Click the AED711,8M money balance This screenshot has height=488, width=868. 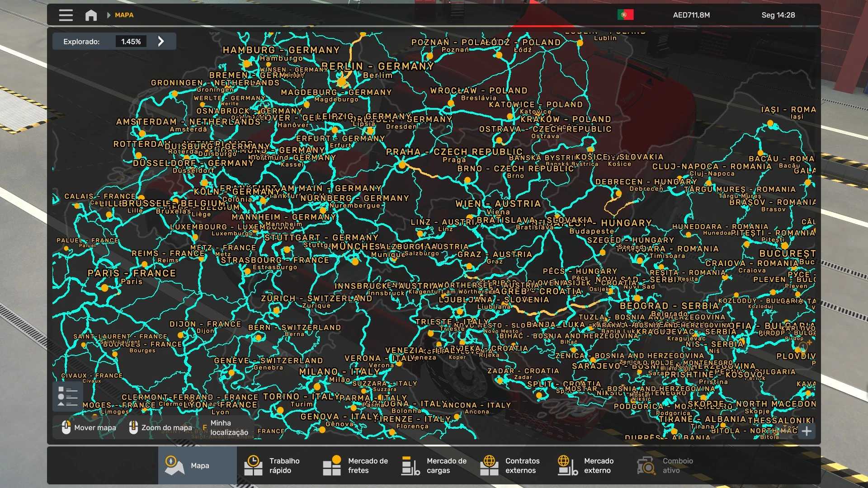tap(691, 15)
